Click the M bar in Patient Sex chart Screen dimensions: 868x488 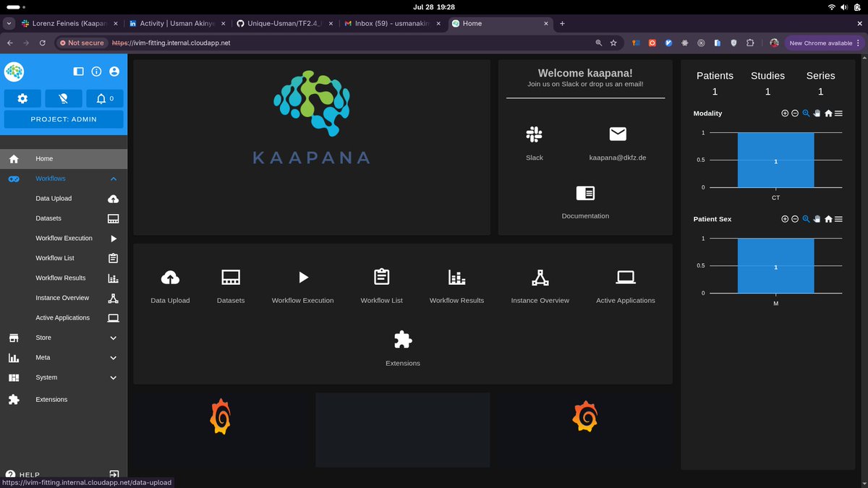775,266
